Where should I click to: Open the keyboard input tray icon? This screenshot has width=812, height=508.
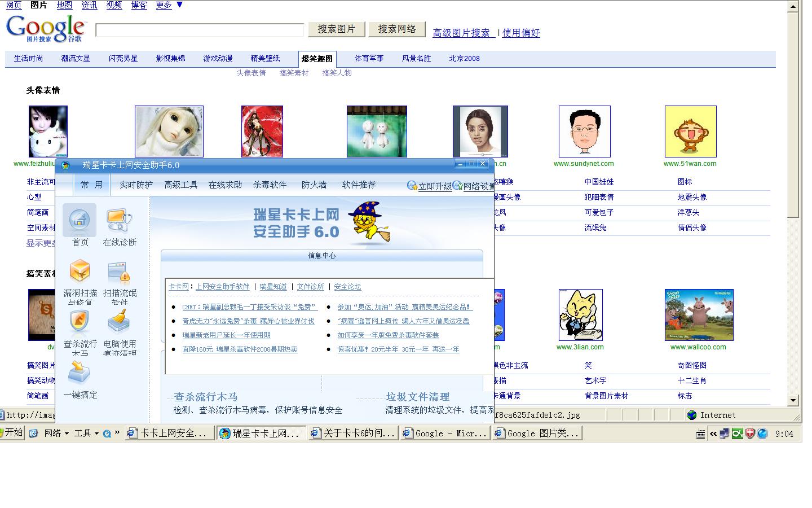pyautogui.click(x=701, y=433)
